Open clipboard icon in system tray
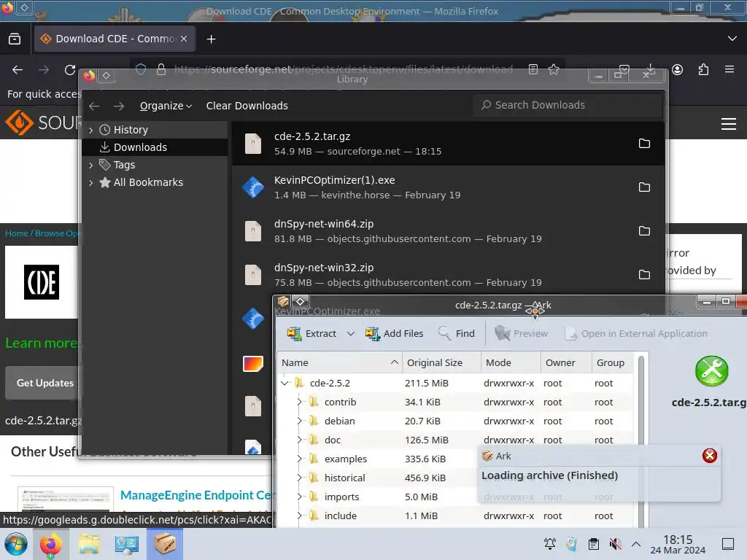 point(593,543)
